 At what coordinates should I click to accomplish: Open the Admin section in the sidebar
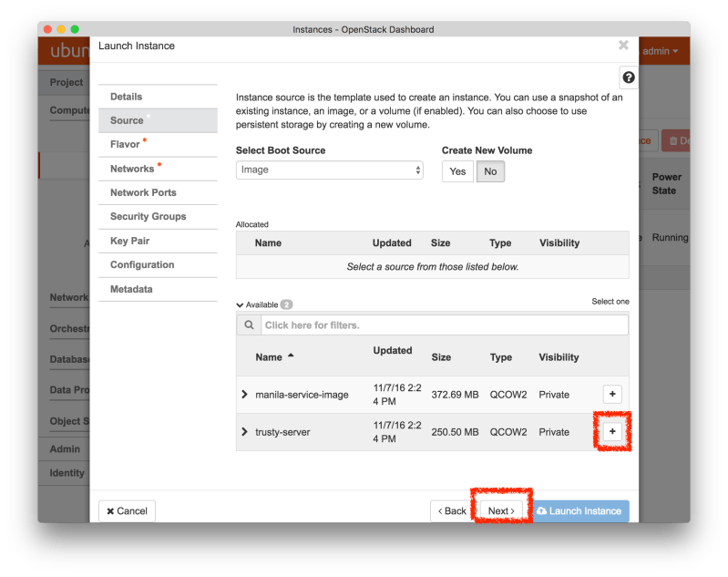(x=65, y=449)
